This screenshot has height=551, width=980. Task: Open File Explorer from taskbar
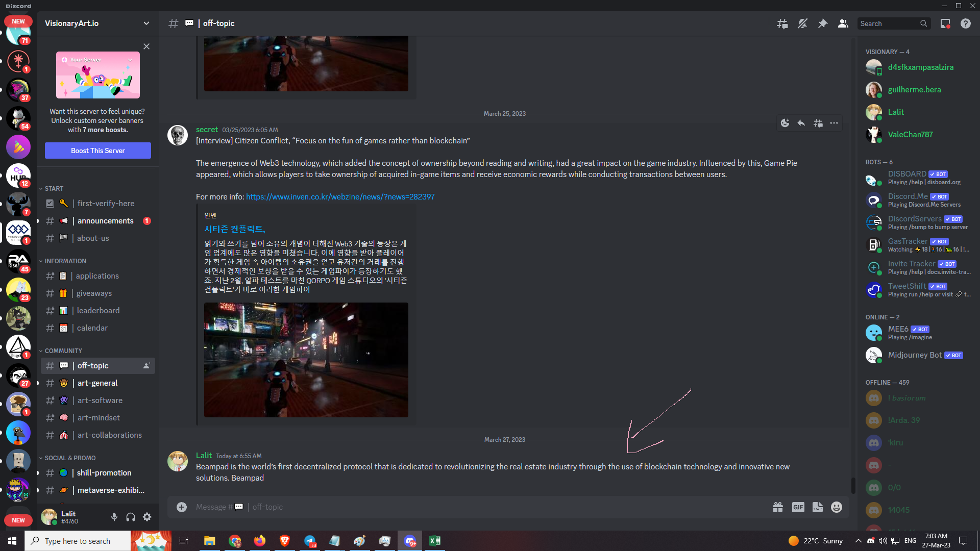click(x=209, y=541)
